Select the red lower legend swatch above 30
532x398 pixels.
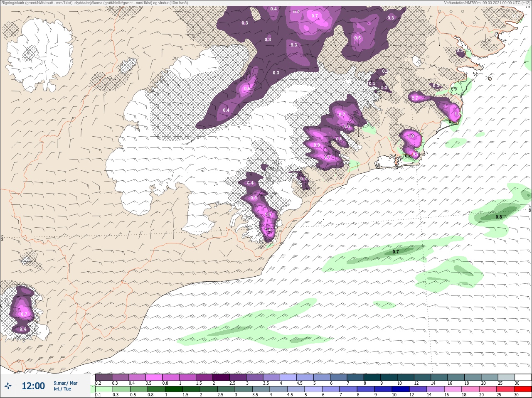tap(523, 389)
